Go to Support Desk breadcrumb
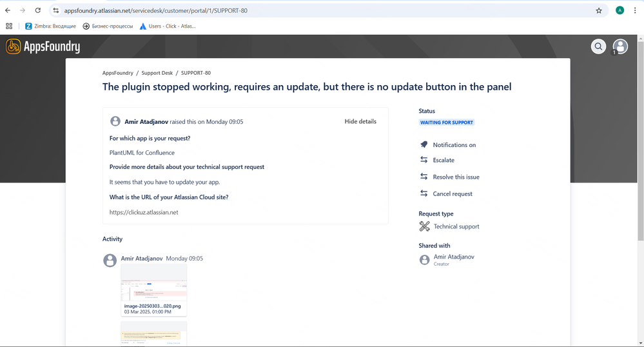The height and width of the screenshot is (347, 644). (x=157, y=73)
